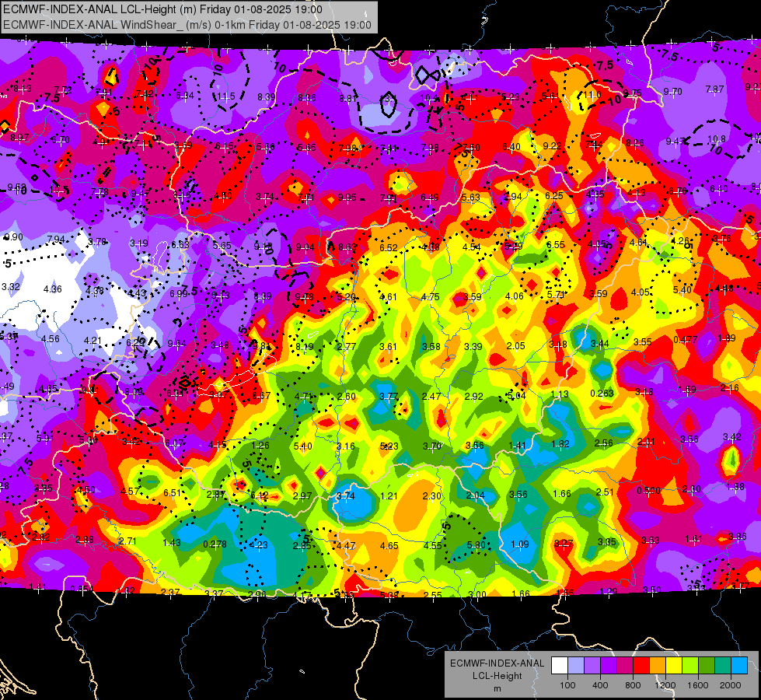Click the wind shear value 3.39

[x=473, y=346]
